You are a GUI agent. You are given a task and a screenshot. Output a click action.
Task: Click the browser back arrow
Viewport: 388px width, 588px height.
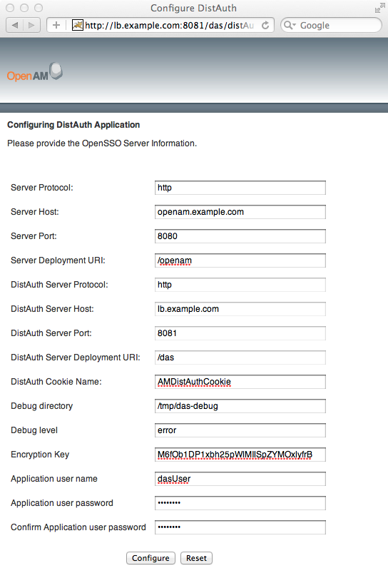click(x=15, y=25)
